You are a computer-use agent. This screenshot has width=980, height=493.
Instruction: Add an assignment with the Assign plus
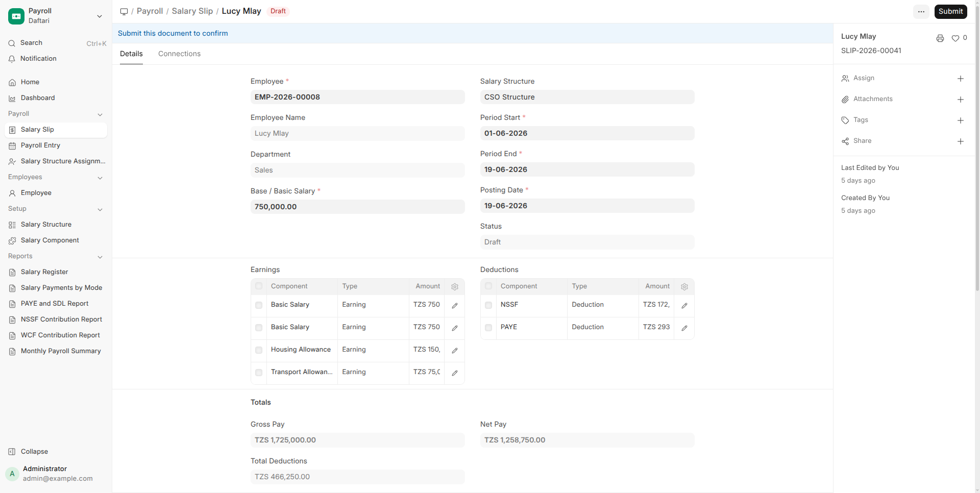point(961,79)
